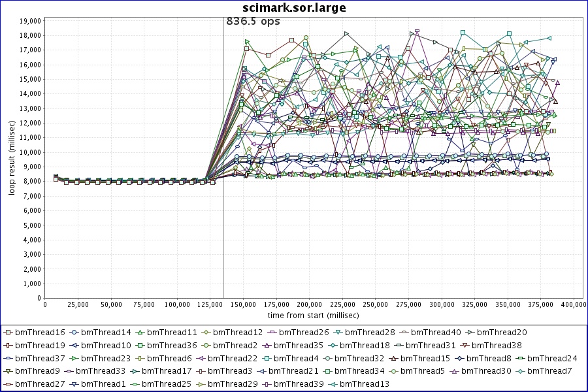This screenshot has width=588, height=392.
Task: Select the bmThread31 legend entry text
Action: (433, 345)
